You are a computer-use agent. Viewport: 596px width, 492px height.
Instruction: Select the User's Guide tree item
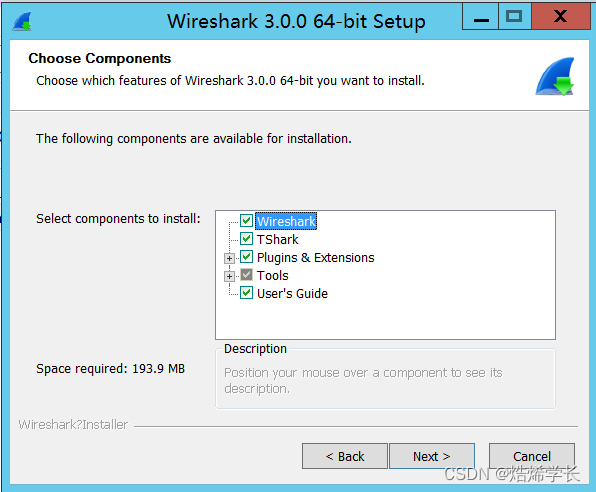pyautogui.click(x=292, y=293)
